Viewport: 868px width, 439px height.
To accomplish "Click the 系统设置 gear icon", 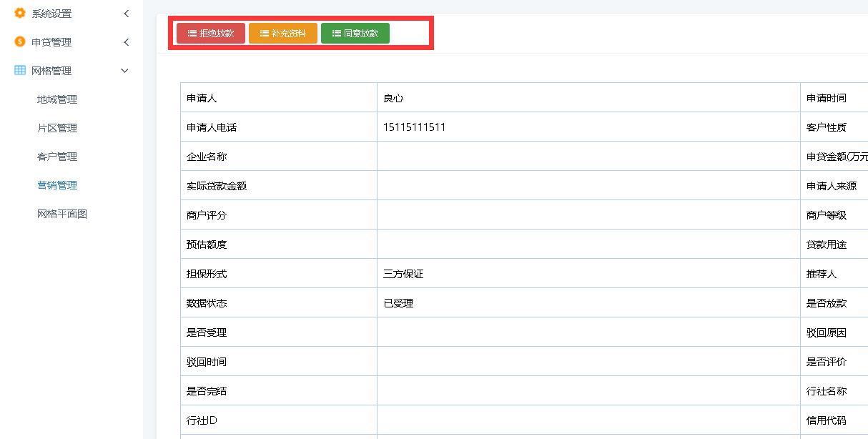I will click(20, 13).
